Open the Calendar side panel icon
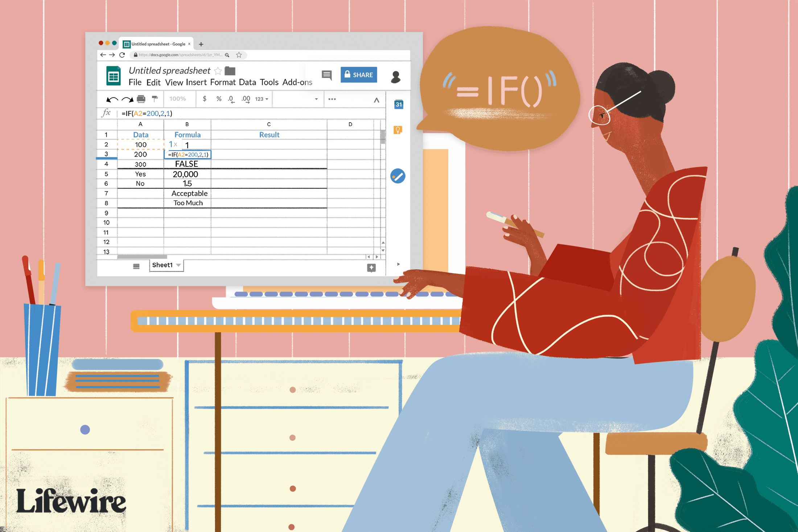This screenshot has height=532, width=798. coord(399,104)
